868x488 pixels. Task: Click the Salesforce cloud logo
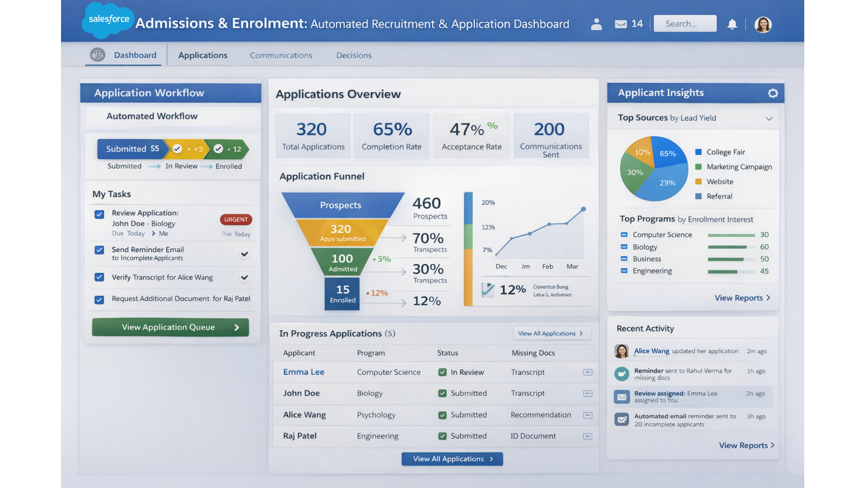[108, 20]
